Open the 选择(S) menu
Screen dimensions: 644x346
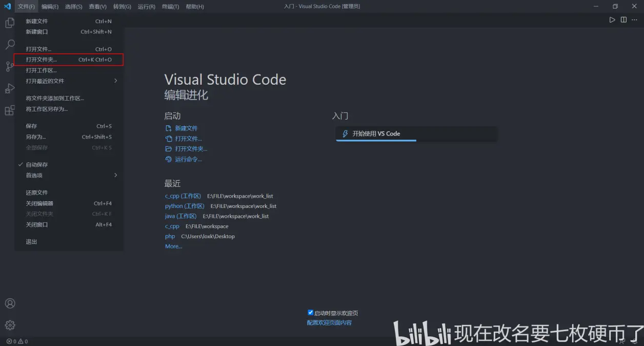pos(74,7)
